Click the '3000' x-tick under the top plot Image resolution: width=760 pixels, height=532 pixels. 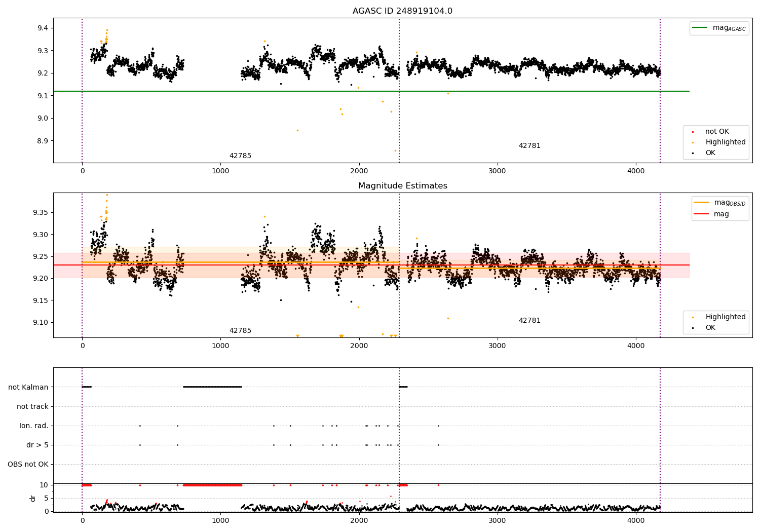(498, 171)
